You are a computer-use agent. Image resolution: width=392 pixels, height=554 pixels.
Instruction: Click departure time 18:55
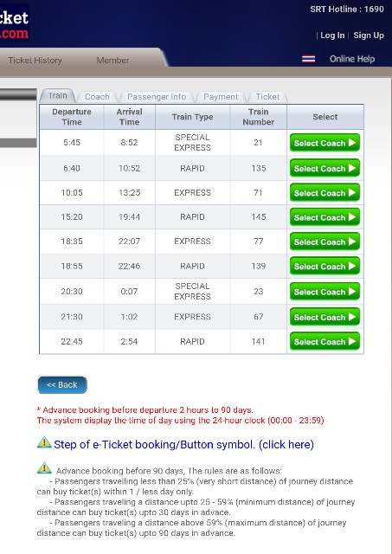point(72,266)
